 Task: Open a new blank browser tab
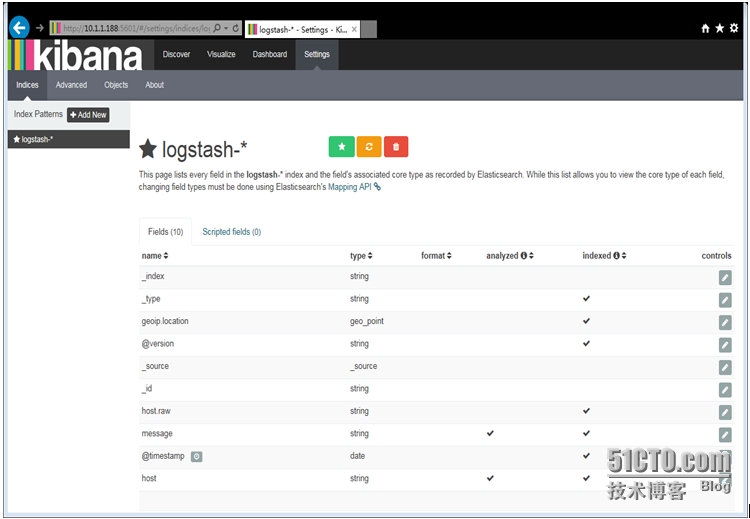368,29
